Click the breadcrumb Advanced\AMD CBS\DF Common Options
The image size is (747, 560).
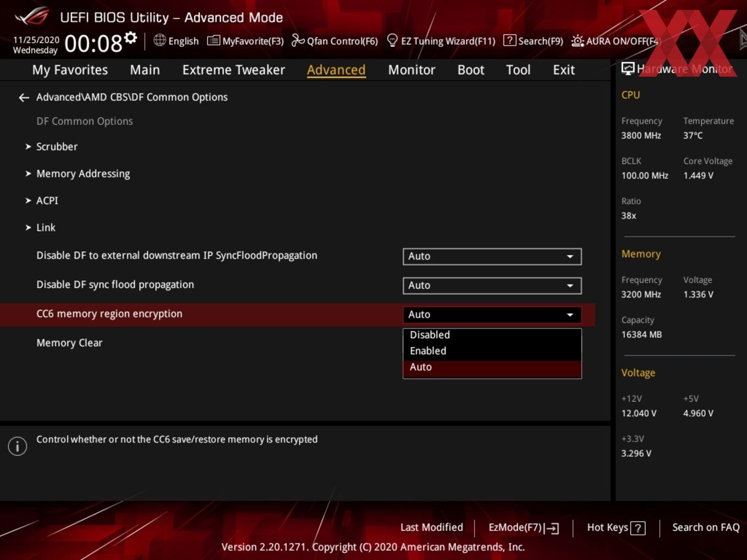tap(132, 97)
